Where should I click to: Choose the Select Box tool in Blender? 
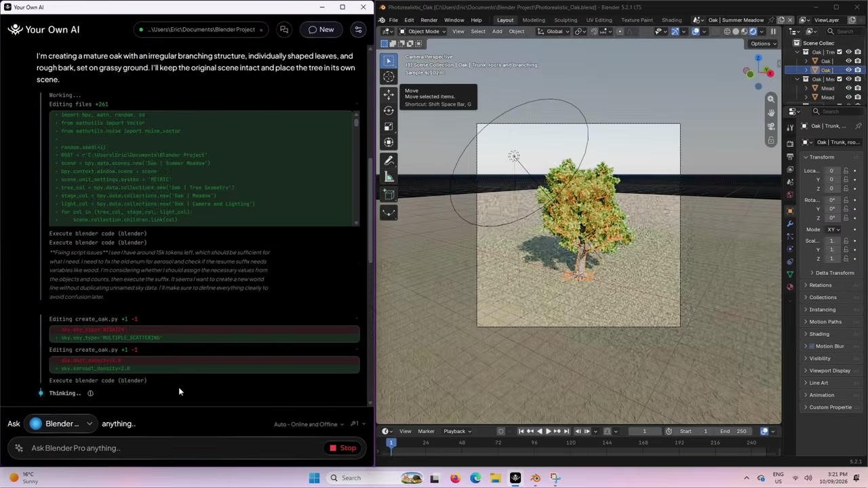point(389,61)
